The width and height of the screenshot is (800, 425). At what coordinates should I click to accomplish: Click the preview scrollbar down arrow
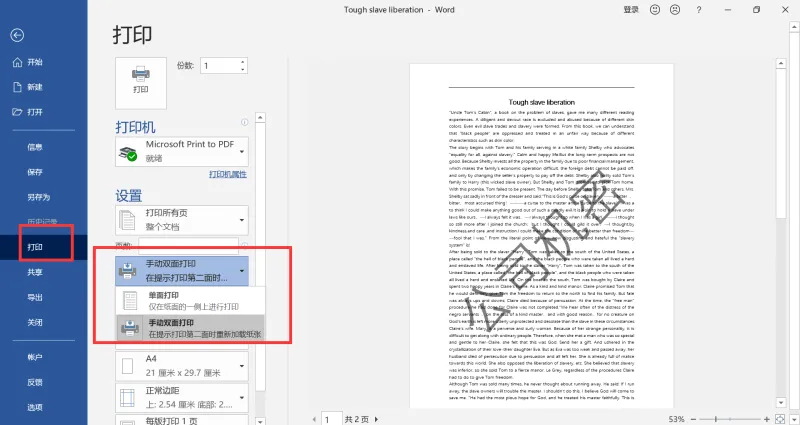(781, 403)
